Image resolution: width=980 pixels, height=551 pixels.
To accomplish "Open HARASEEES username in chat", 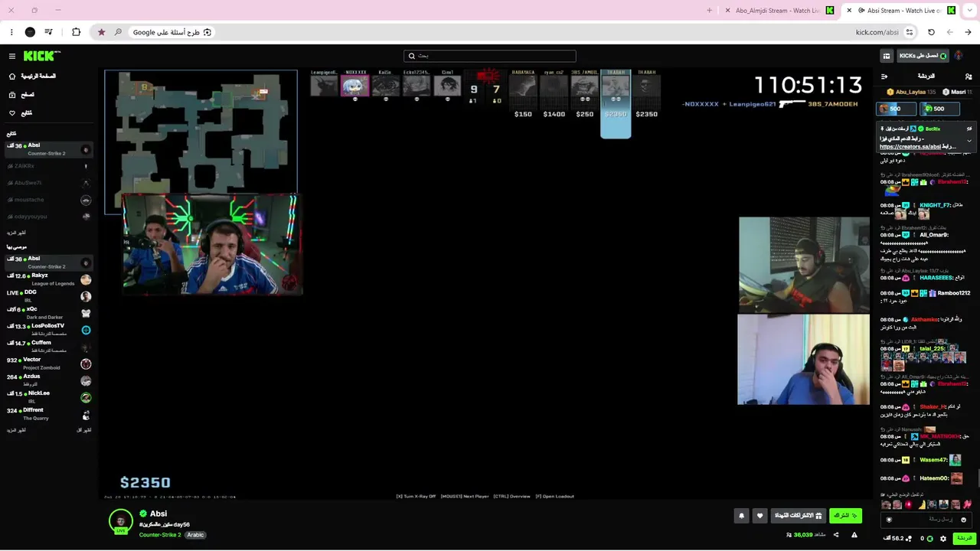I will 936,278.
